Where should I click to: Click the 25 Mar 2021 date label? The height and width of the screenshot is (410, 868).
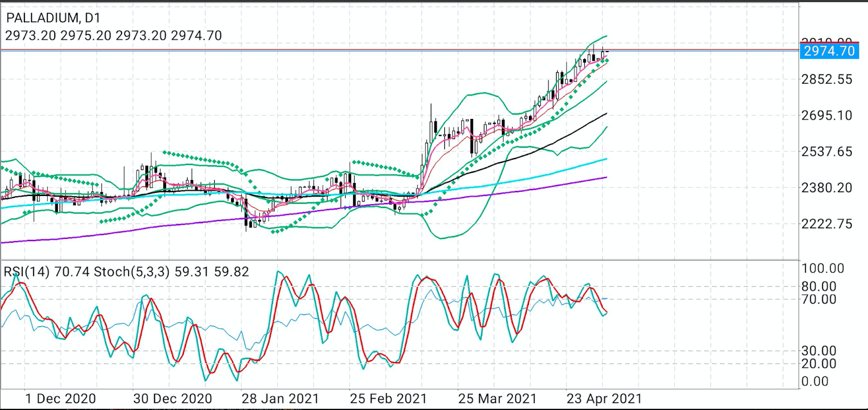click(x=497, y=399)
